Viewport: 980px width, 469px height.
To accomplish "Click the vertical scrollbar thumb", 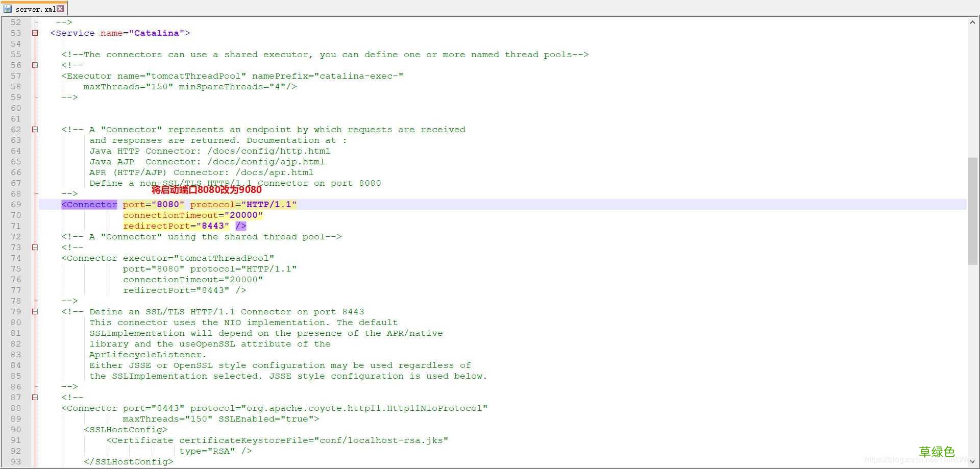I will tap(972, 211).
